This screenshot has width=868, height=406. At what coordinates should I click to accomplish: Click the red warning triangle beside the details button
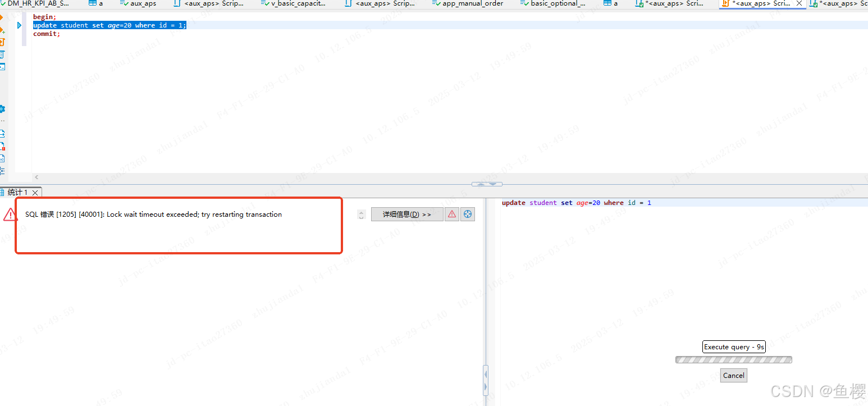(452, 214)
